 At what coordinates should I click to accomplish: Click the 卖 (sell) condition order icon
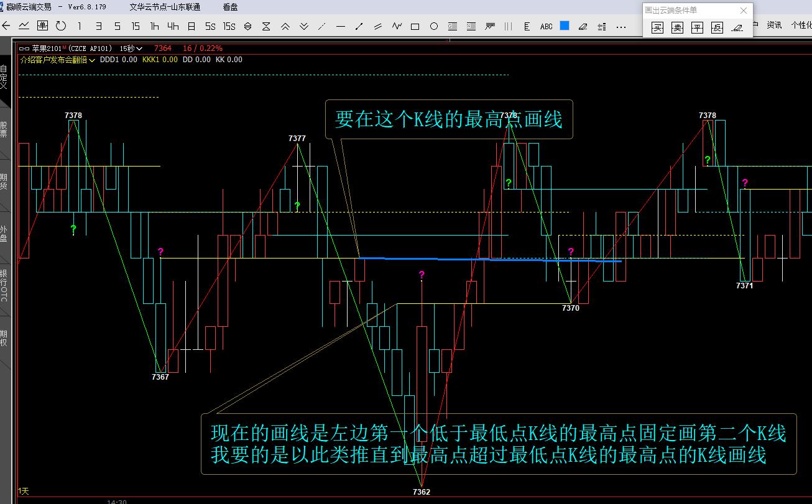pyautogui.click(x=677, y=28)
